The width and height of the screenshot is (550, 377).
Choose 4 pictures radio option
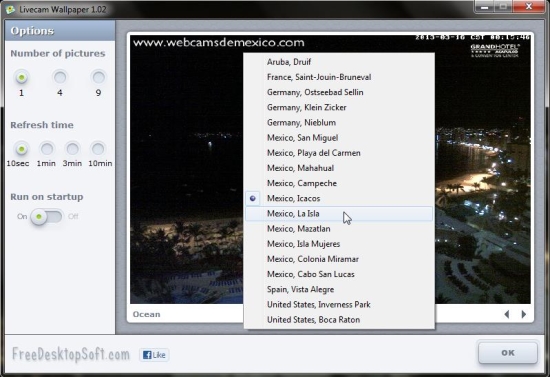(x=60, y=77)
